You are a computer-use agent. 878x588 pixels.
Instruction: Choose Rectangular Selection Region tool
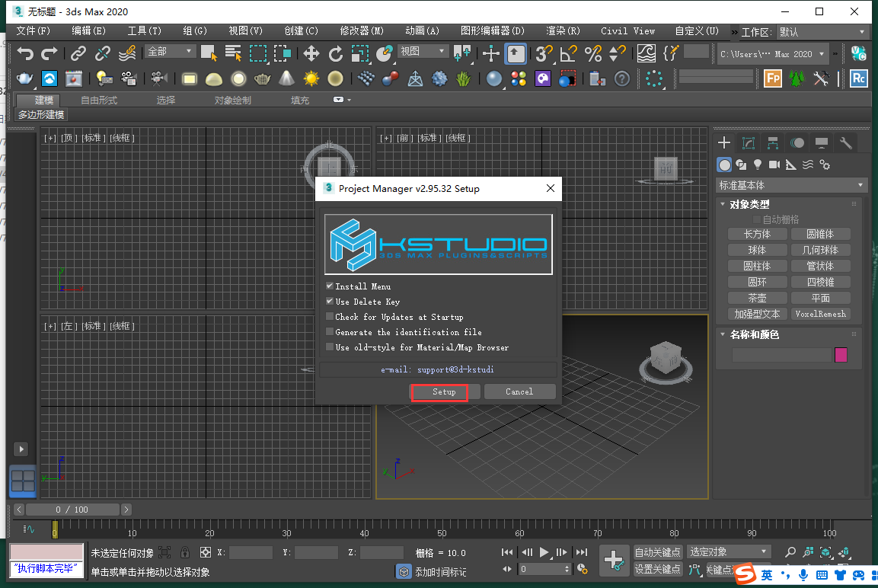click(x=257, y=54)
